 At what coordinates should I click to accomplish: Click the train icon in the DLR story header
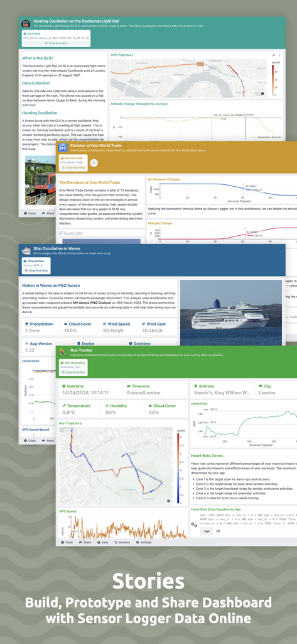click(25, 23)
